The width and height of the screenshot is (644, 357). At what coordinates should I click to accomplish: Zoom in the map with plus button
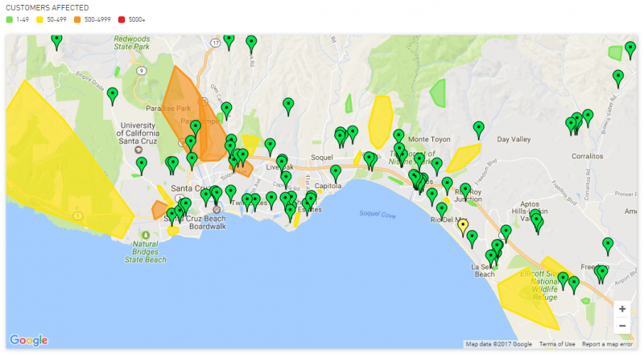point(621,309)
